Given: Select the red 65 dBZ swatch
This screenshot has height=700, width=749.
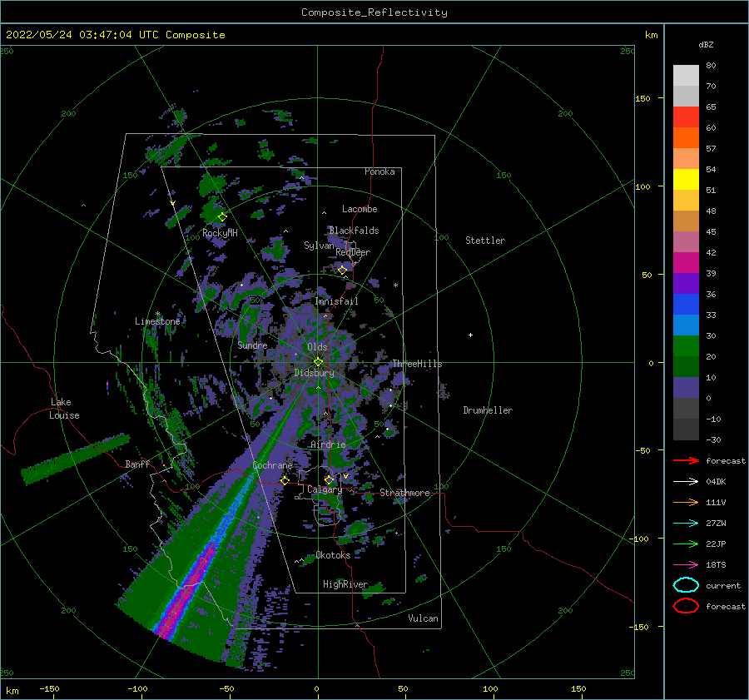Looking at the screenshot, I should point(686,117).
